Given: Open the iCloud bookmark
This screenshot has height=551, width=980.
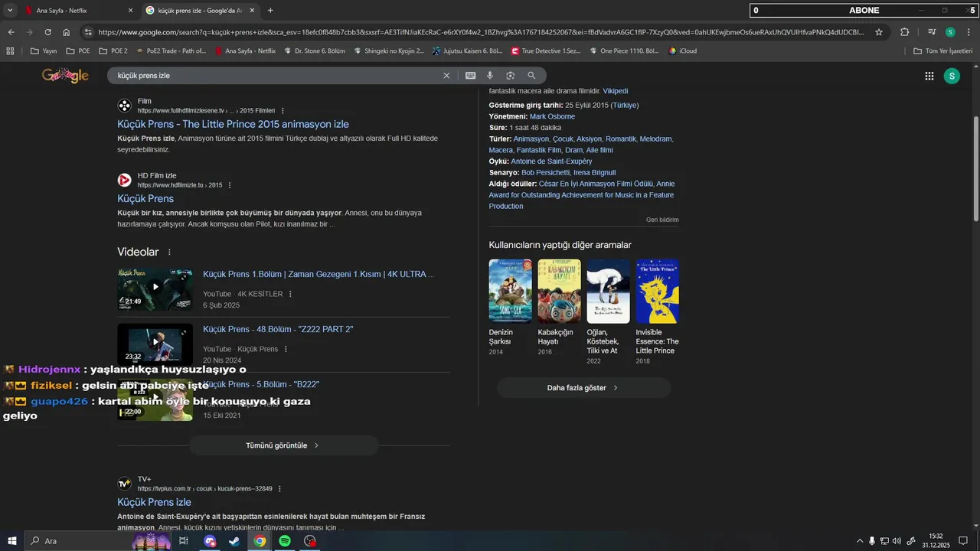Looking at the screenshot, I should [682, 51].
